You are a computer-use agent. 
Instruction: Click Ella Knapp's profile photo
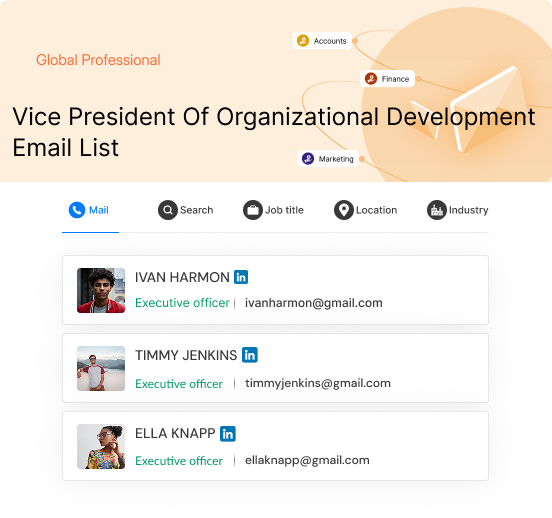[x=101, y=446]
